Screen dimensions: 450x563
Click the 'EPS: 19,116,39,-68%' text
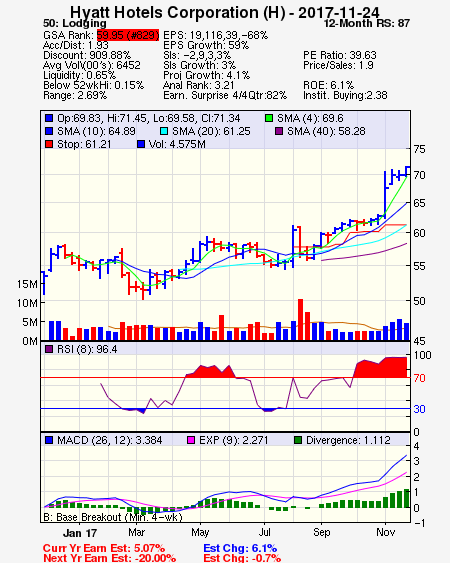pyautogui.click(x=215, y=35)
